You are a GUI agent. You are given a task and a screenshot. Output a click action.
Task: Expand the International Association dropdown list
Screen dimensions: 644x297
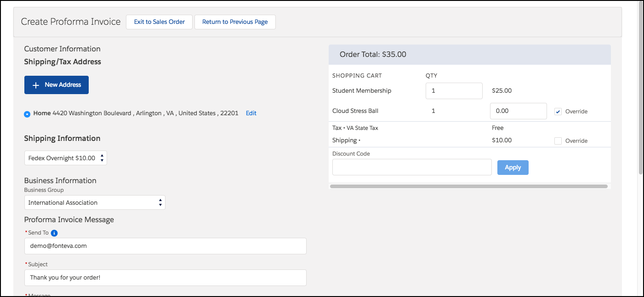pos(94,202)
